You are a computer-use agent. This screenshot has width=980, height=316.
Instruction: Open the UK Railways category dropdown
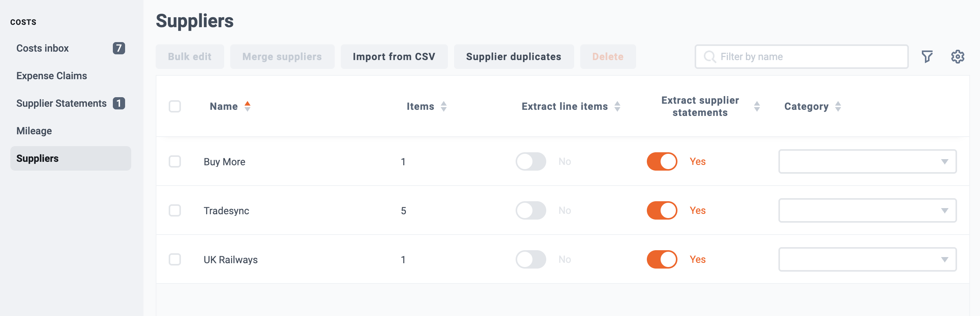tap(868, 259)
